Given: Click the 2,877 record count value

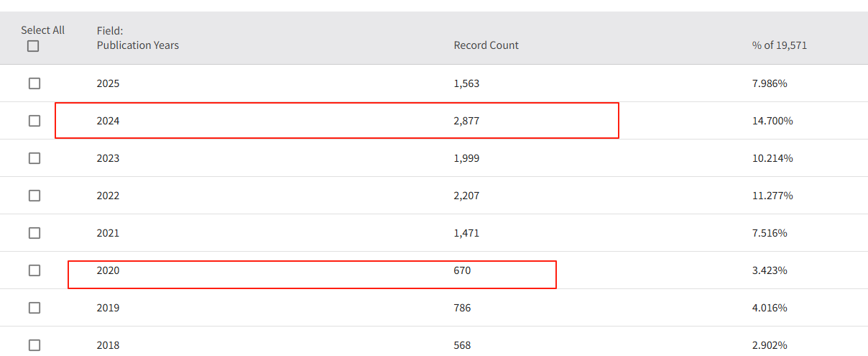Looking at the screenshot, I should (x=466, y=121).
